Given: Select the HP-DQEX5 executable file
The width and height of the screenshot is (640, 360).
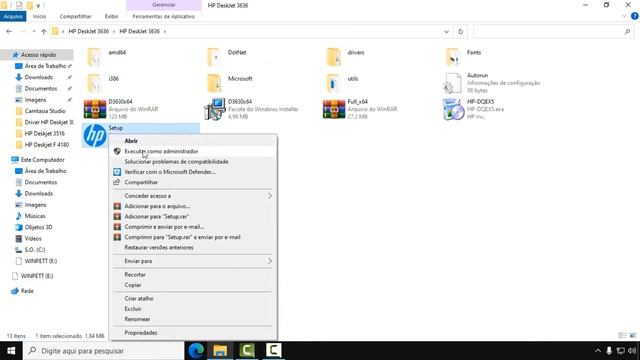Looking at the screenshot, I should (x=453, y=109).
